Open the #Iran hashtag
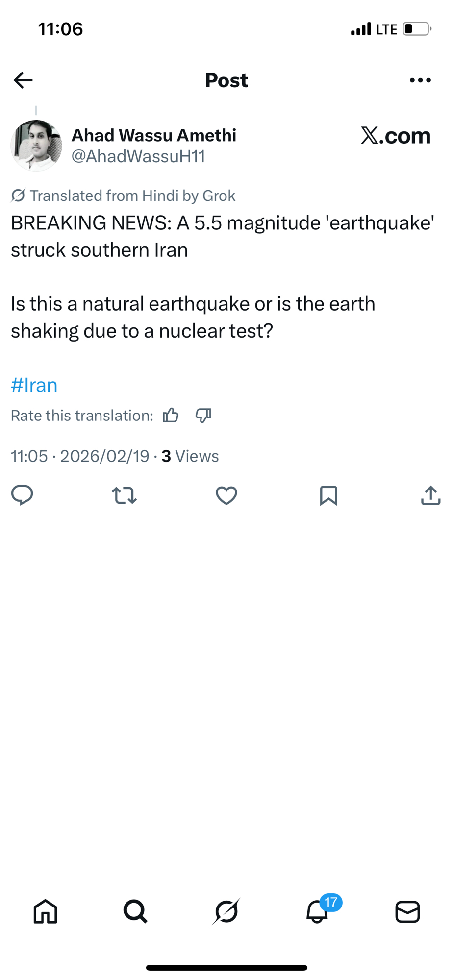This screenshot has height=980, width=453. [x=34, y=385]
